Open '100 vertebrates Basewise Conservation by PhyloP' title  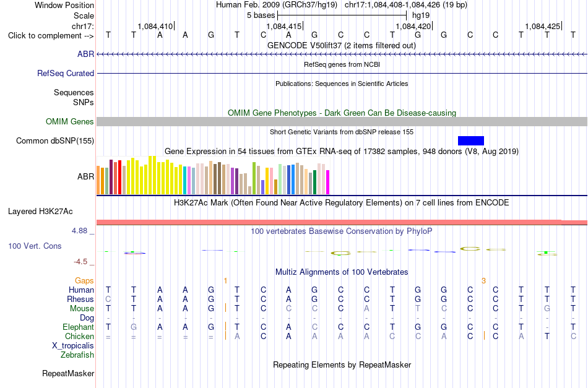(342, 231)
